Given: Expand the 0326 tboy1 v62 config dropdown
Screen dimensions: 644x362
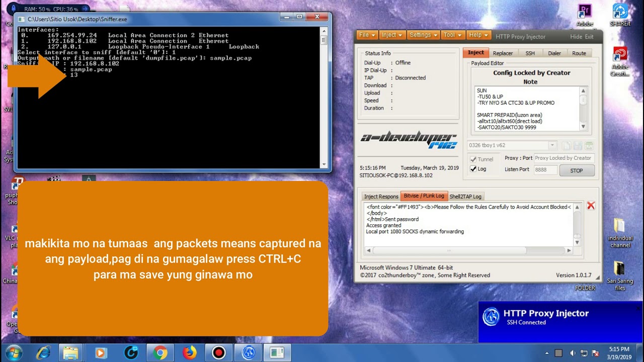Looking at the screenshot, I should point(552,145).
